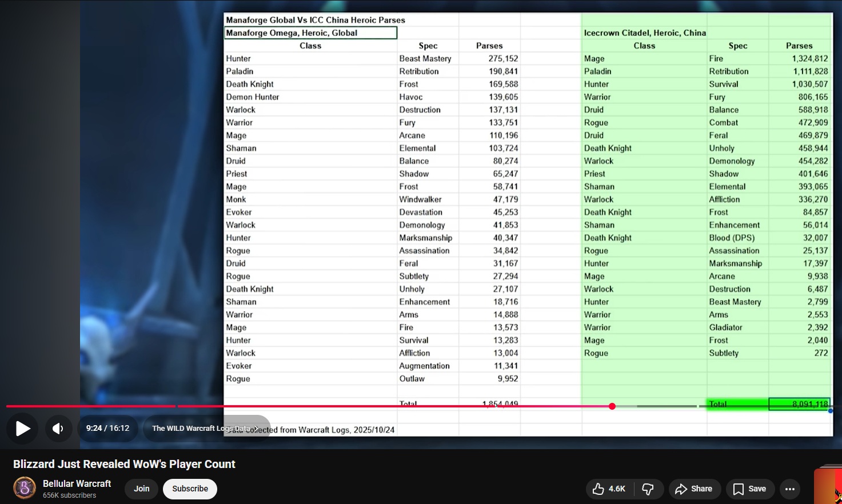Mute the video volume
Viewport: 842px width, 504px height.
coord(58,428)
